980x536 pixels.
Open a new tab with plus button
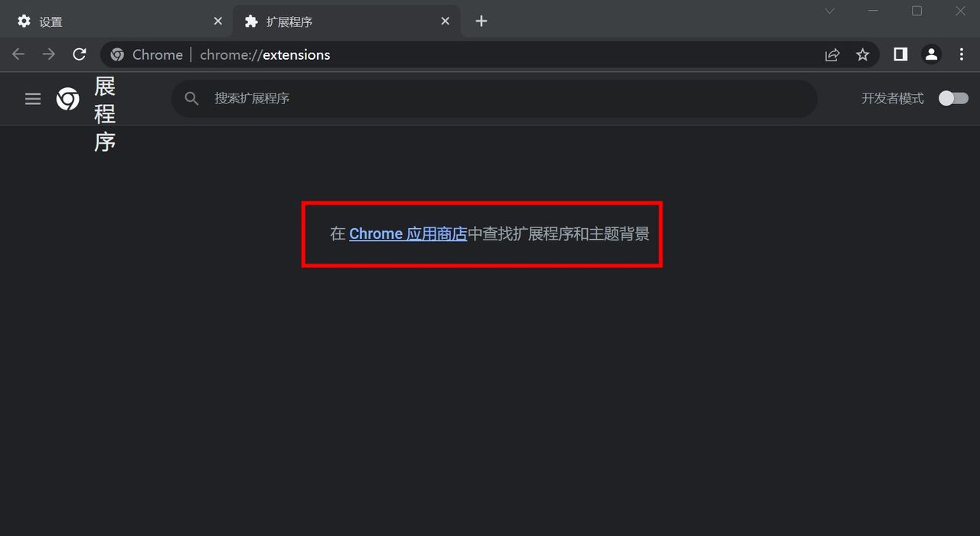point(481,21)
